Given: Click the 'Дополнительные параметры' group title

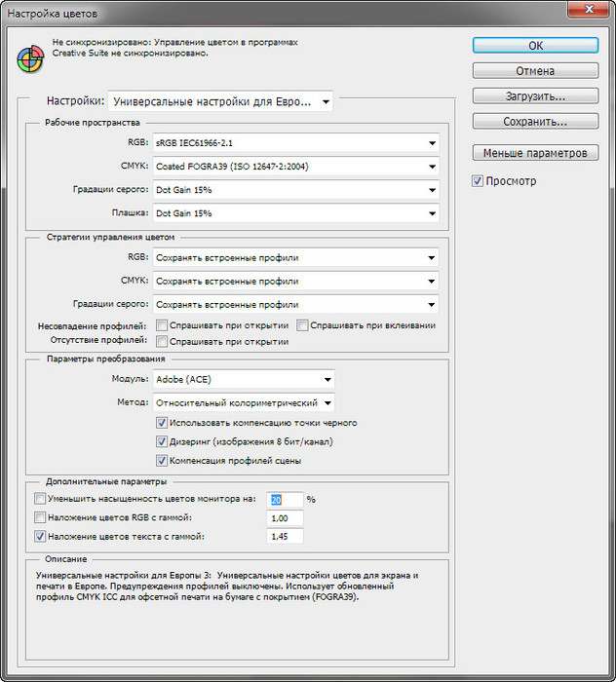Looking at the screenshot, I should pyautogui.click(x=106, y=481).
